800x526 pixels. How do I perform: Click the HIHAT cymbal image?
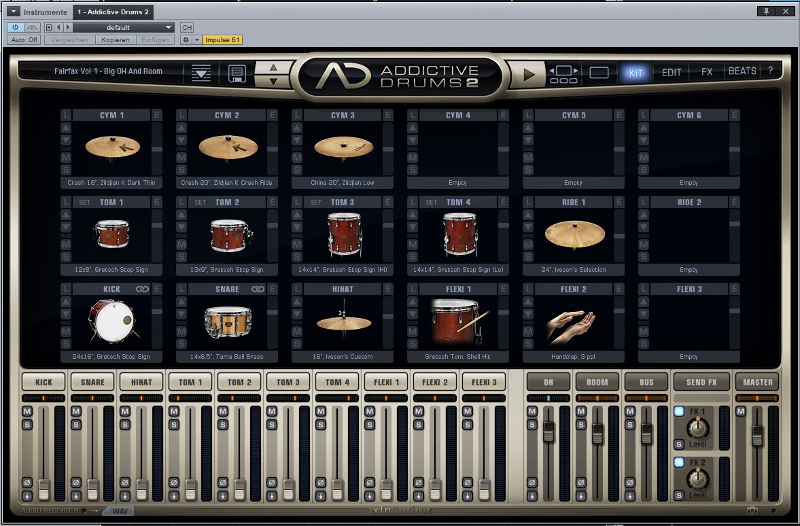(x=344, y=320)
